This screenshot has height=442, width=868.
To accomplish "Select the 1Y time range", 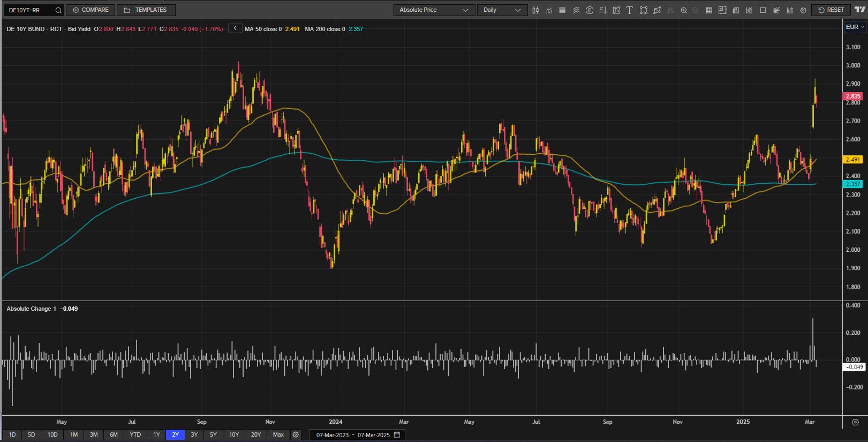I will coord(156,434).
